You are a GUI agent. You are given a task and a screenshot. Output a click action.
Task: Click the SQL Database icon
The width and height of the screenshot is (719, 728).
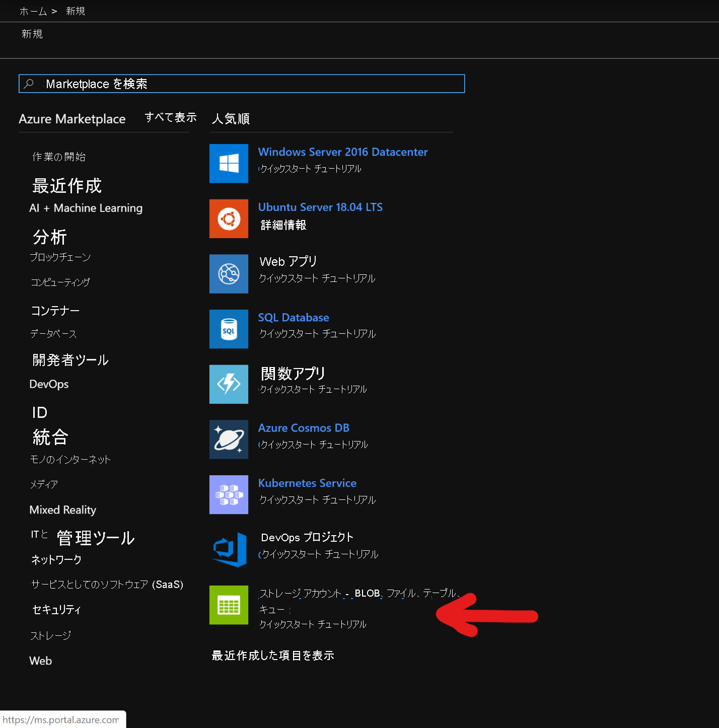click(229, 329)
